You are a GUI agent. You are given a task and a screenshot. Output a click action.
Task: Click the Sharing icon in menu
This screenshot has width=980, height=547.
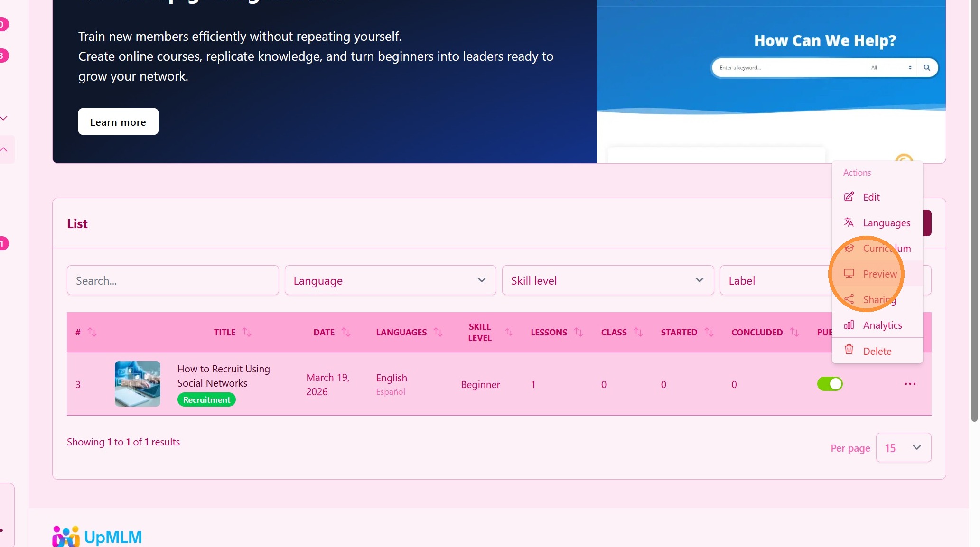[x=849, y=299]
